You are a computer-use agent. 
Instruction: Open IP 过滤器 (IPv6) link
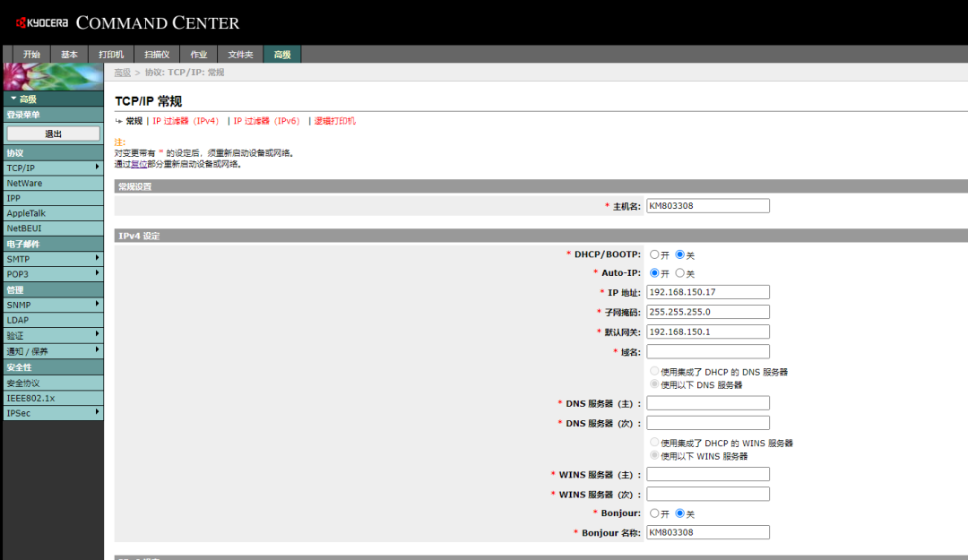pyautogui.click(x=267, y=121)
